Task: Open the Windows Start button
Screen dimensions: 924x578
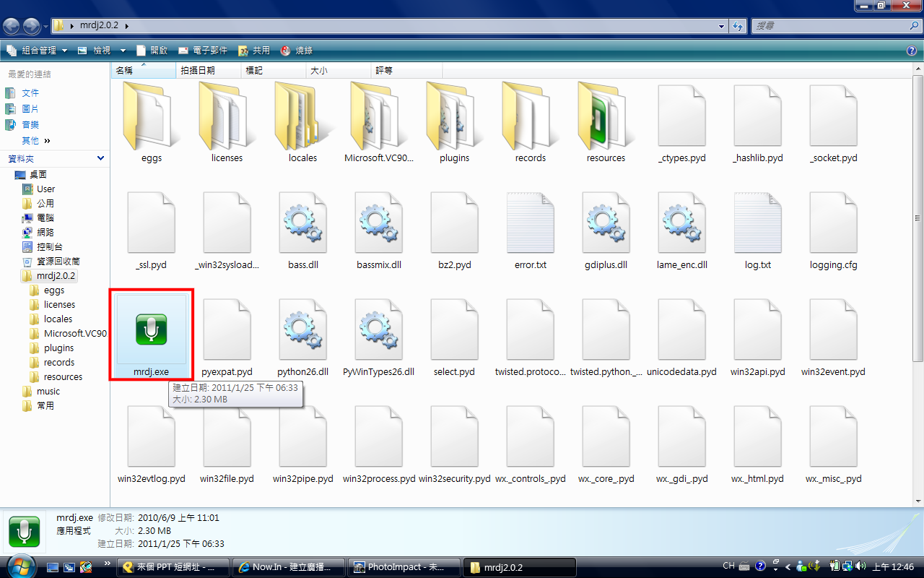Action: 19,566
